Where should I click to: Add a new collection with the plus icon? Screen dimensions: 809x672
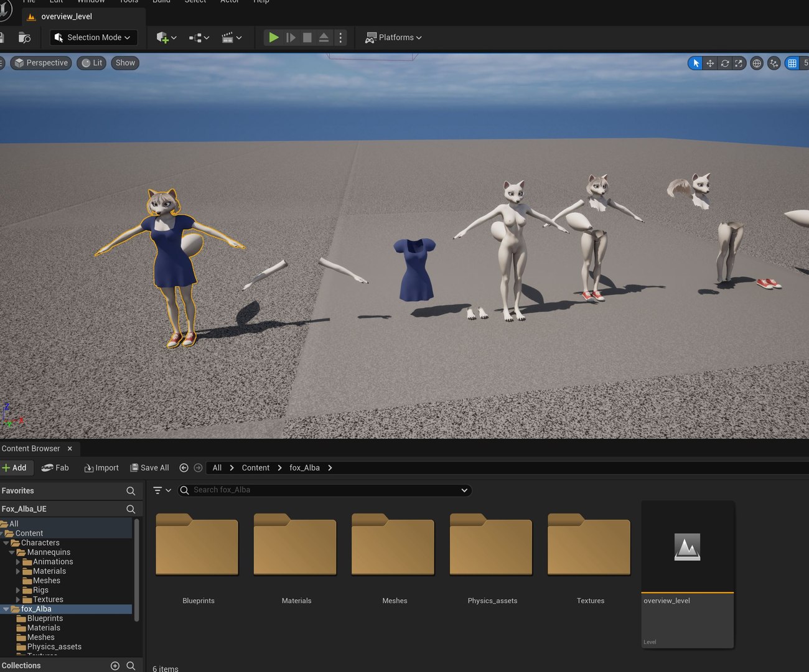(115, 666)
